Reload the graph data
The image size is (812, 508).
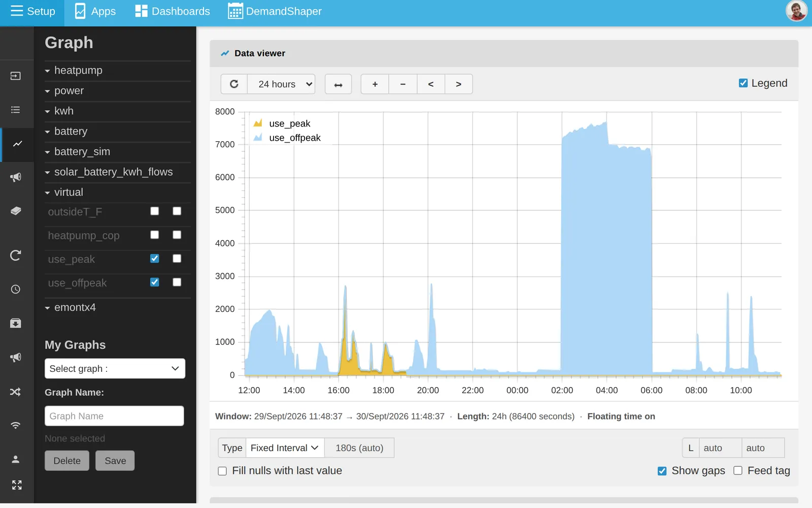[234, 84]
